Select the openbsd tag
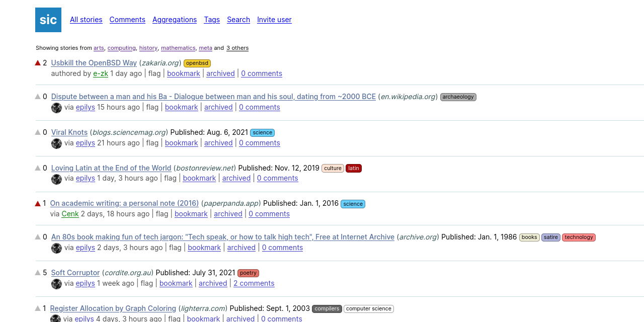This screenshot has height=322, width=644. [197, 63]
